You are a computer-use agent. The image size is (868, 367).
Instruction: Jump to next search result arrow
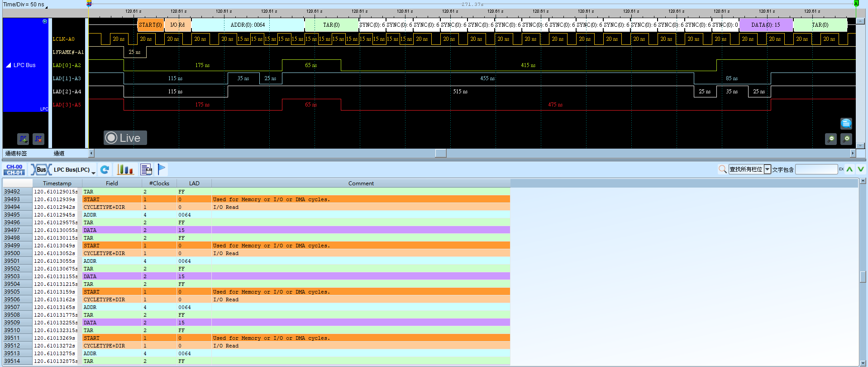tap(861, 169)
